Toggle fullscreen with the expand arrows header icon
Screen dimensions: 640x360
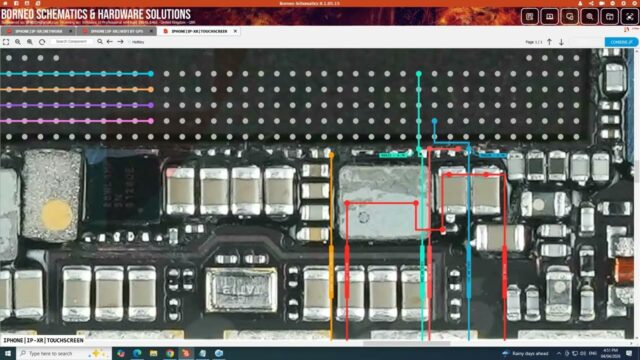point(629,17)
